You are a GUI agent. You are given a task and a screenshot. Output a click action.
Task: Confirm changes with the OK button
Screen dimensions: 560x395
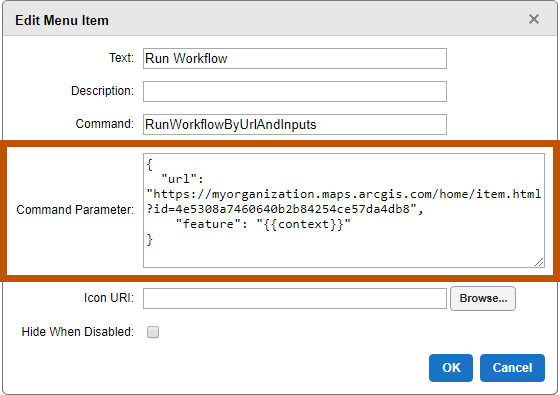click(x=451, y=368)
